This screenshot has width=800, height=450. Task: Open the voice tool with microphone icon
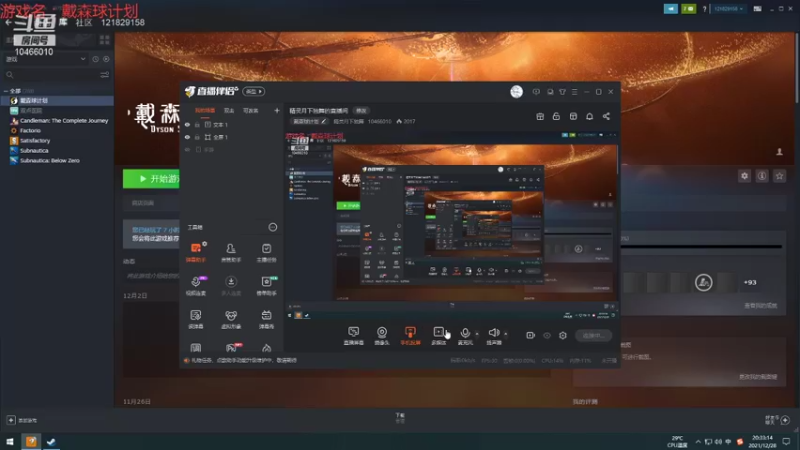pos(196,285)
